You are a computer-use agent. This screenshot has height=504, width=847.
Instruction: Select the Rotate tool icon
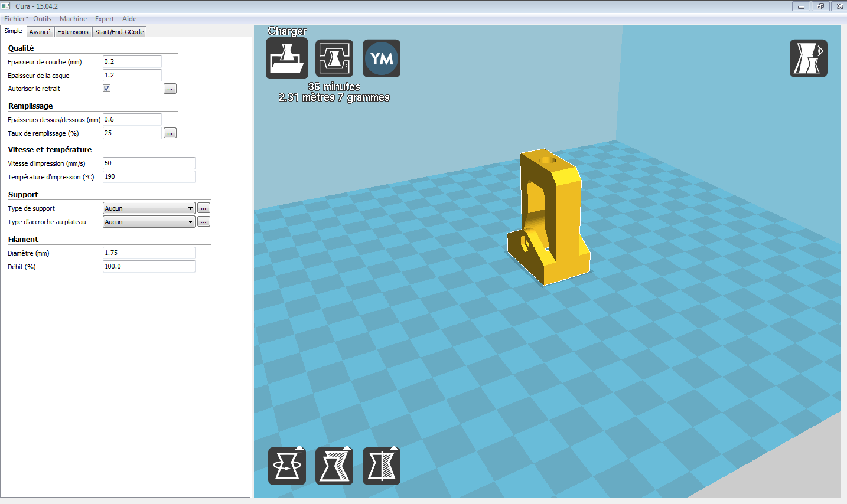point(287,466)
